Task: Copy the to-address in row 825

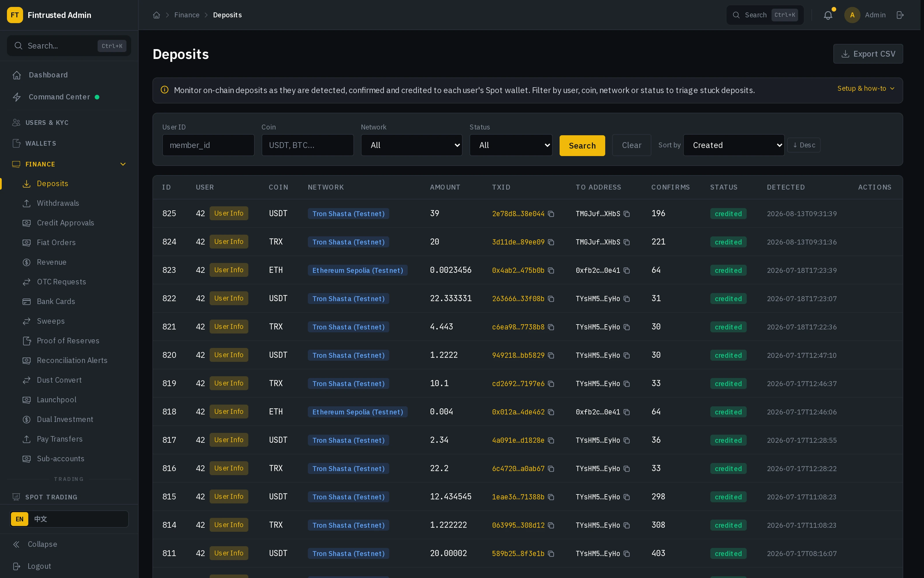Action: [627, 214]
